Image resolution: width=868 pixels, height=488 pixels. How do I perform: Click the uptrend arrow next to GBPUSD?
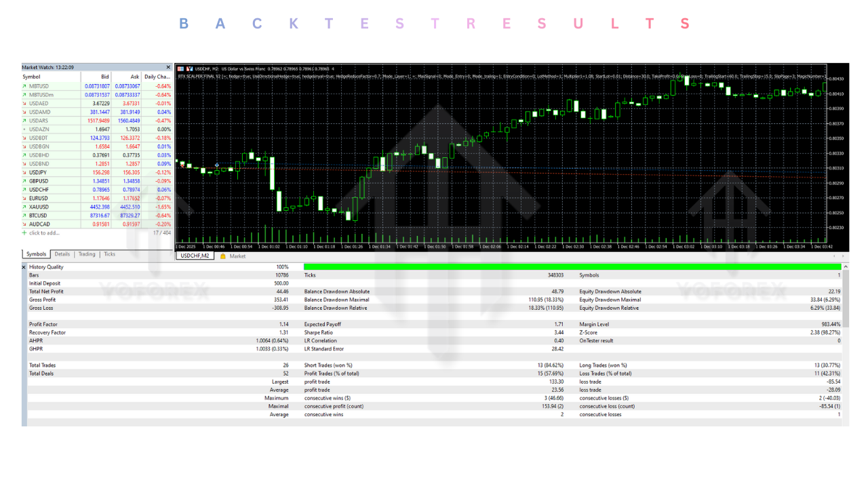coord(24,181)
